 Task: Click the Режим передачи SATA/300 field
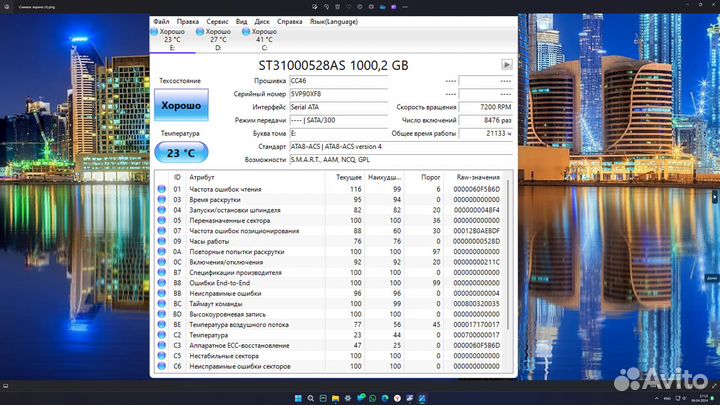coord(339,120)
